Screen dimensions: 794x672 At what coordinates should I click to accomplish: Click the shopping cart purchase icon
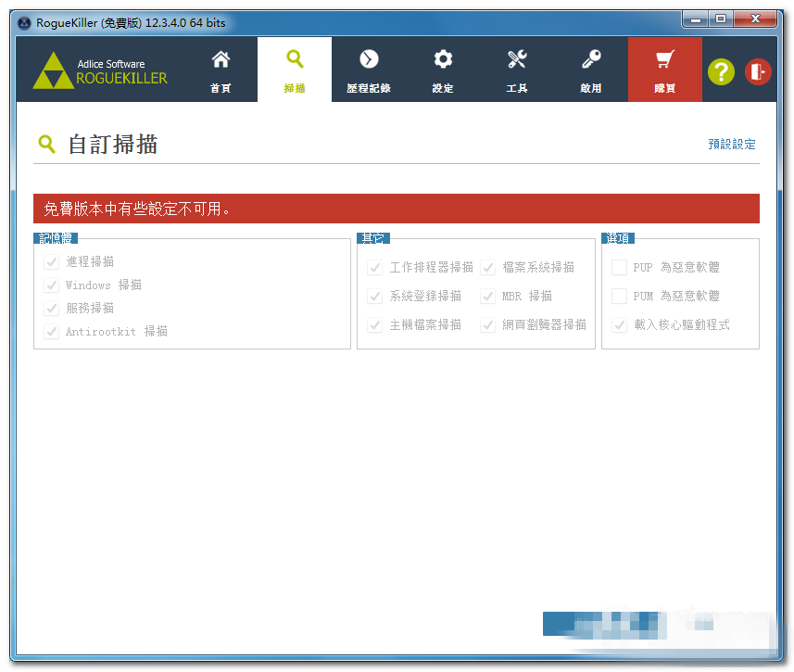(664, 60)
